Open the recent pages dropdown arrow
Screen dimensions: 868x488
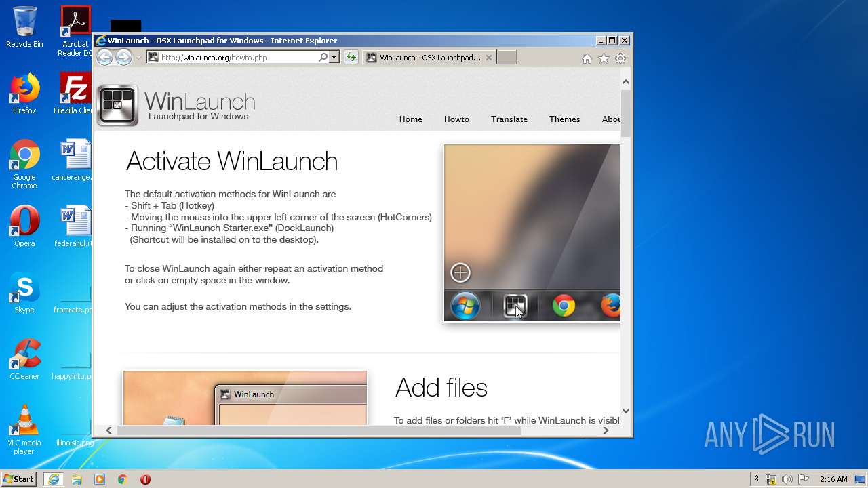pos(138,58)
